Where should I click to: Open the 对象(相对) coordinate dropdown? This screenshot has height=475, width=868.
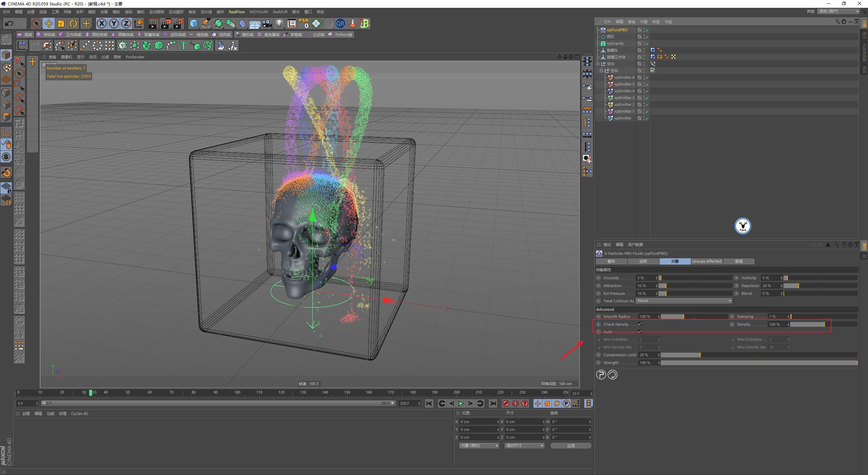pos(479,445)
